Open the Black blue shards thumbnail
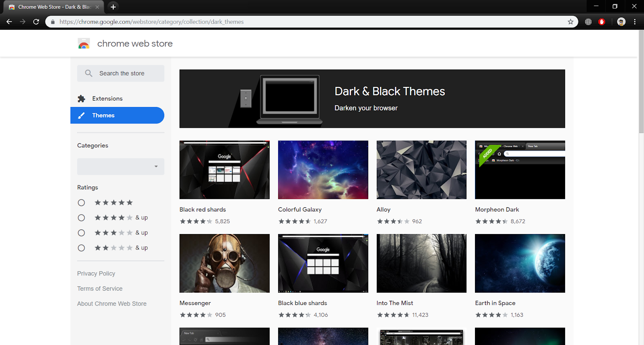The height and width of the screenshot is (345, 644). pos(323,263)
